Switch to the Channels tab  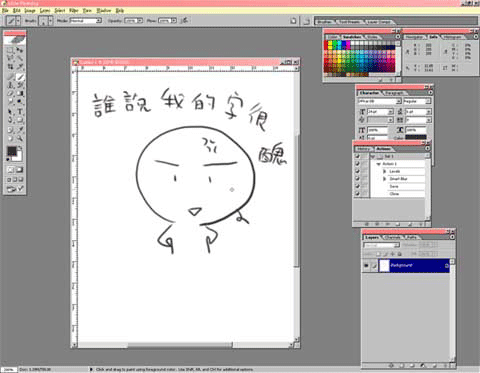[x=392, y=237]
